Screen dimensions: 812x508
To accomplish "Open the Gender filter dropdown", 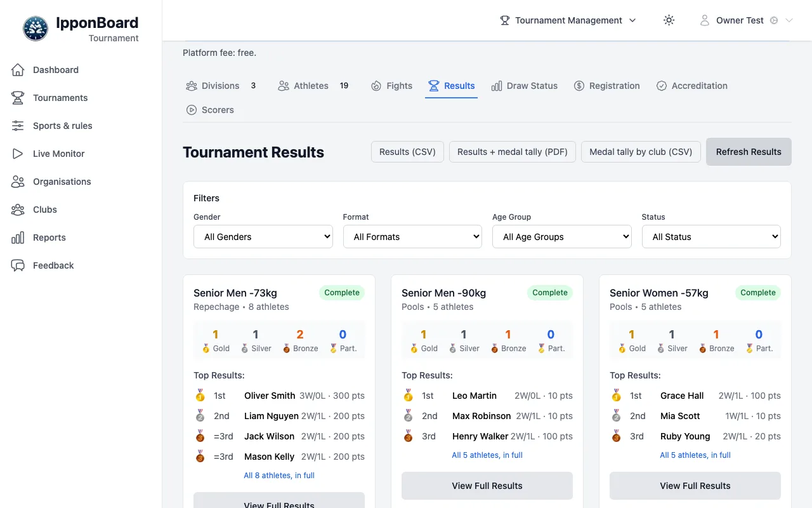I will (263, 237).
